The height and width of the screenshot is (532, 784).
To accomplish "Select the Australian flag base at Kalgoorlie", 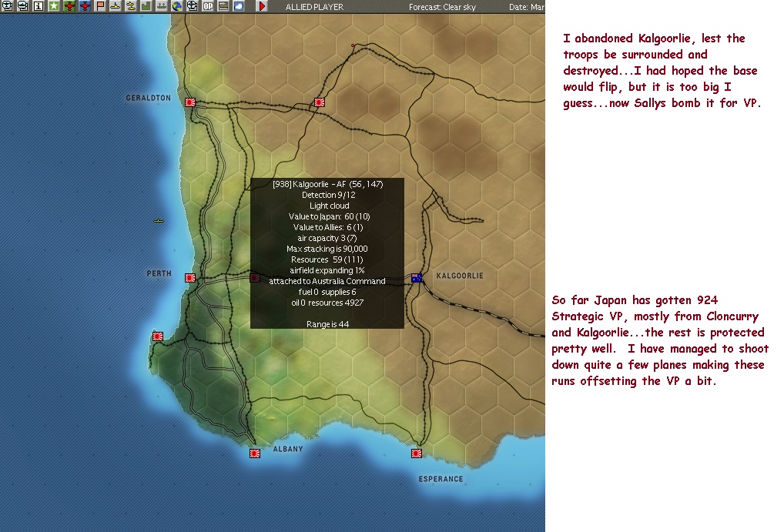I will [417, 277].
